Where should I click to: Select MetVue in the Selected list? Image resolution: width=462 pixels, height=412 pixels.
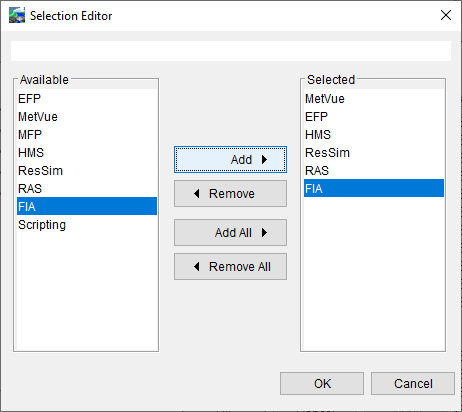(x=374, y=99)
